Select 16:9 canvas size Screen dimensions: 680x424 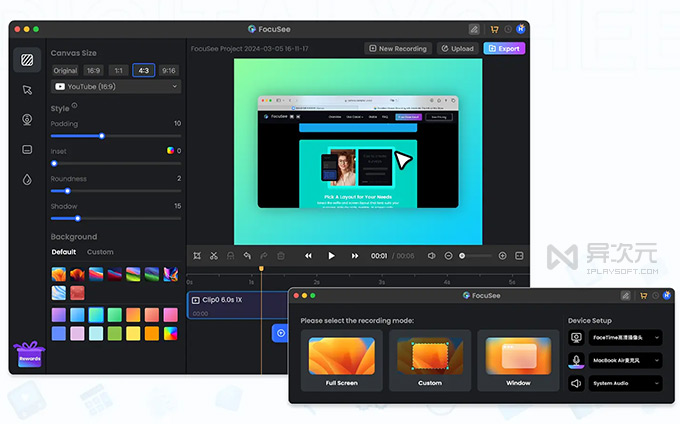[x=93, y=70]
